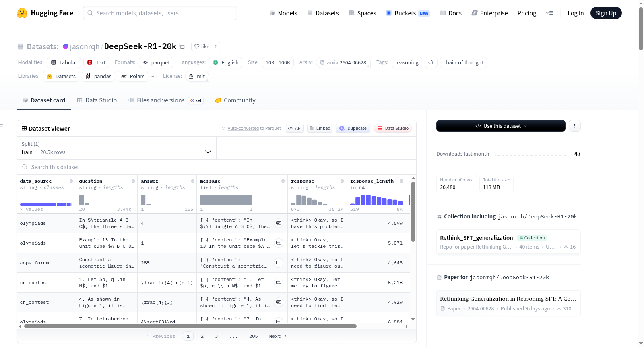Click the heart like button
Viewport: 644px width, 347px height.
(x=202, y=46)
